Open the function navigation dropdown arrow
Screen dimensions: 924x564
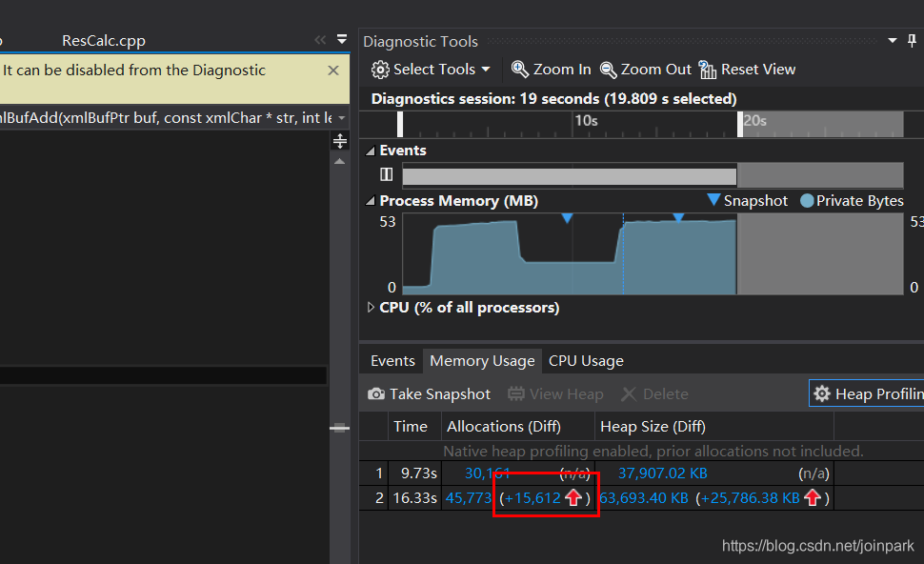tap(341, 118)
